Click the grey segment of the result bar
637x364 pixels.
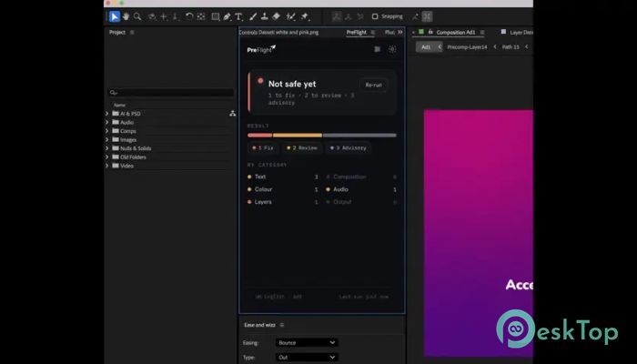click(x=359, y=136)
